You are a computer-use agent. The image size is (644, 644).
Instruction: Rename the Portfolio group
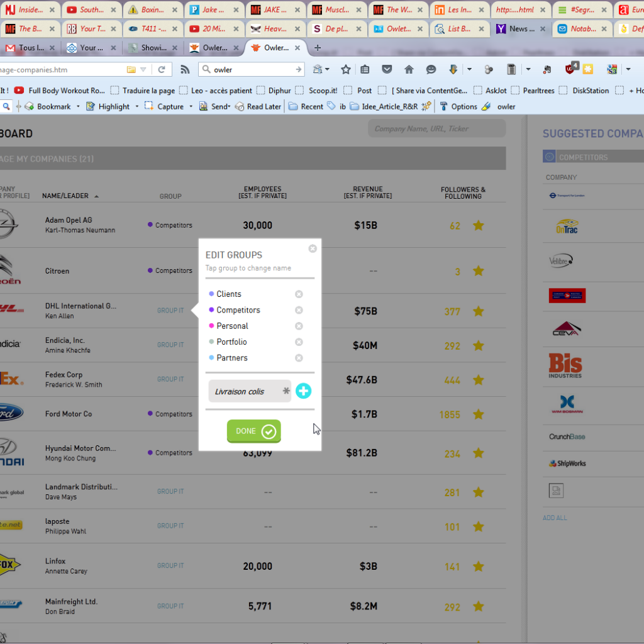point(231,341)
